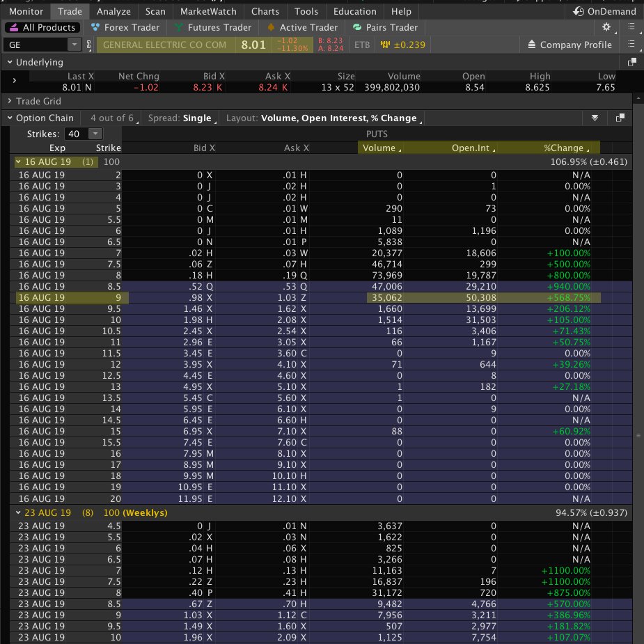Click the +940.00% change value
The width and height of the screenshot is (644, 644).
pyautogui.click(x=568, y=286)
